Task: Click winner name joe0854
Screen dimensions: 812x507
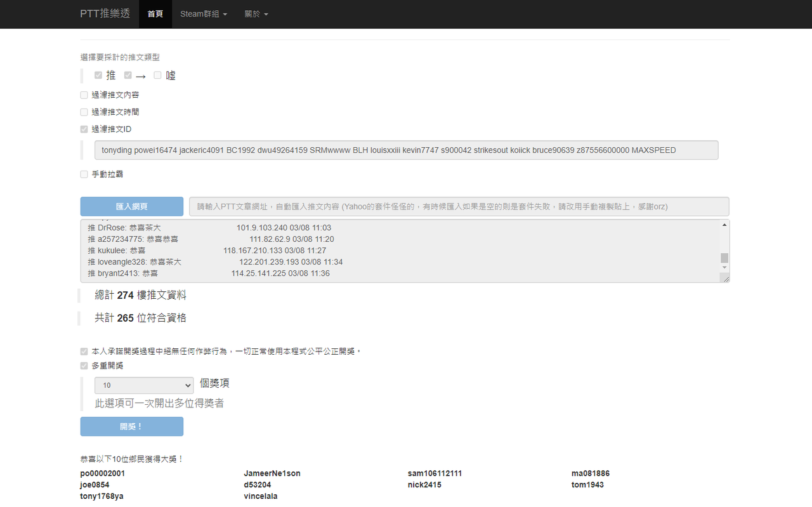Action: pyautogui.click(x=95, y=485)
